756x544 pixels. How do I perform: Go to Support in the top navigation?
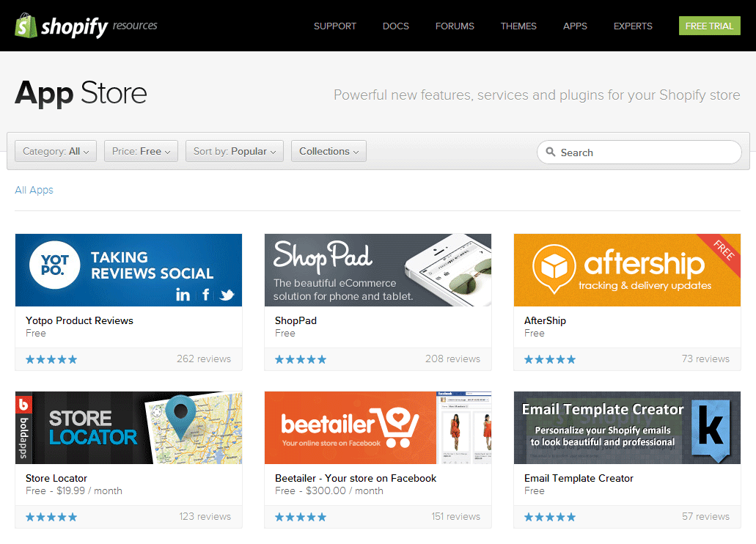click(334, 26)
